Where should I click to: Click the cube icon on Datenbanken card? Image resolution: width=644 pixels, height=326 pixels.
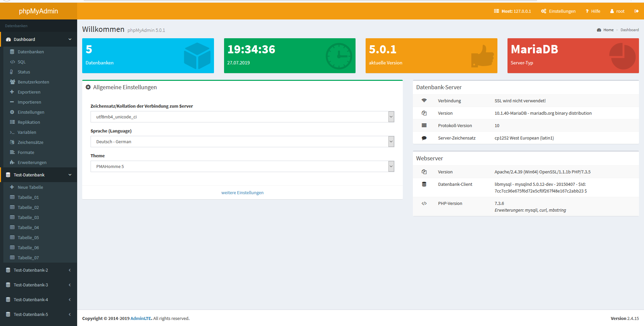click(197, 56)
